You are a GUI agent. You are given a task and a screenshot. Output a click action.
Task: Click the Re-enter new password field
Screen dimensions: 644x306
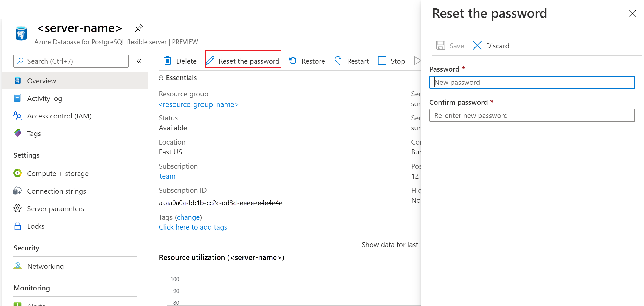(532, 115)
